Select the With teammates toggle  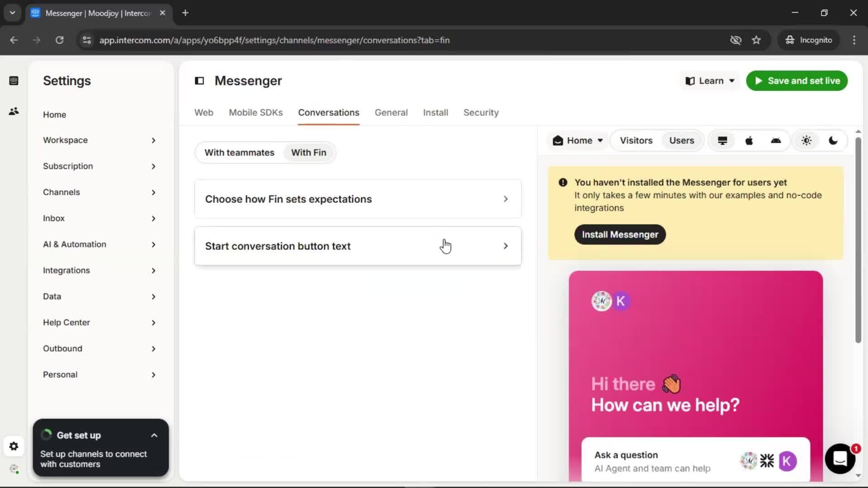tap(239, 153)
